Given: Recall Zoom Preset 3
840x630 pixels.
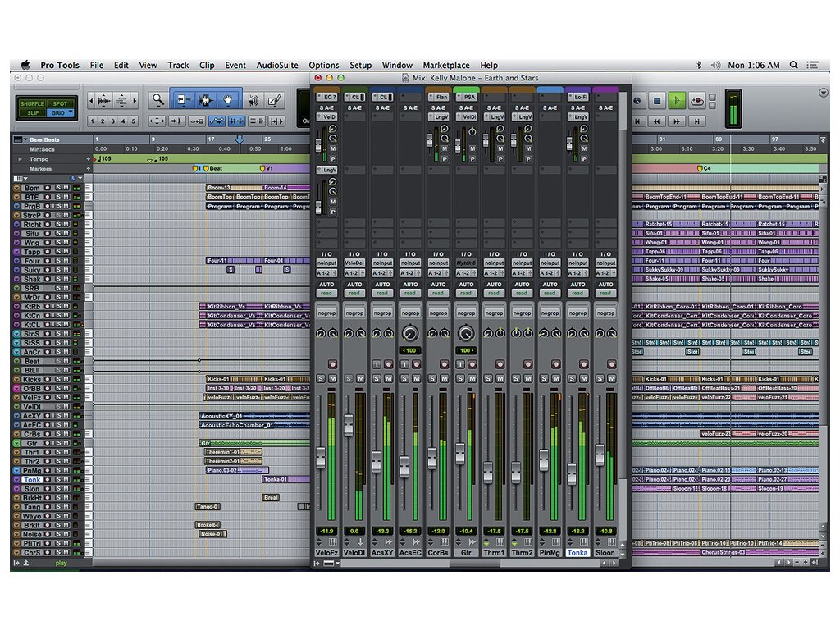Looking at the screenshot, I should pos(112,121).
